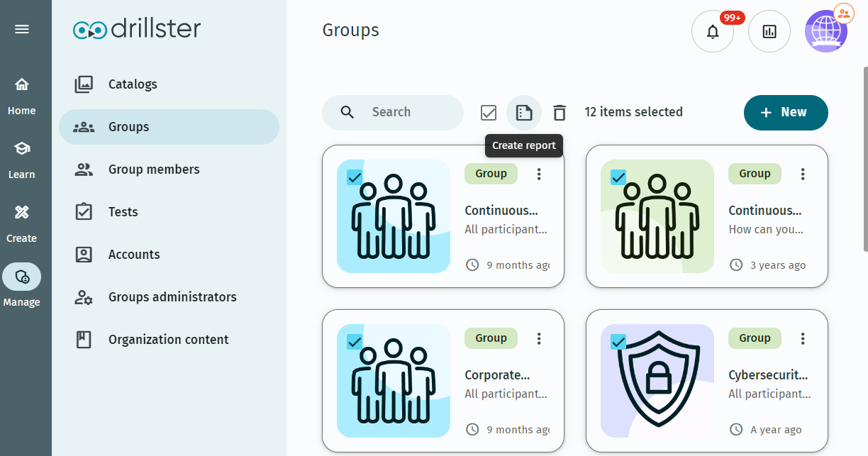Click the 'How can you...' description text
Viewport: 868px width, 456px height.
[766, 230]
